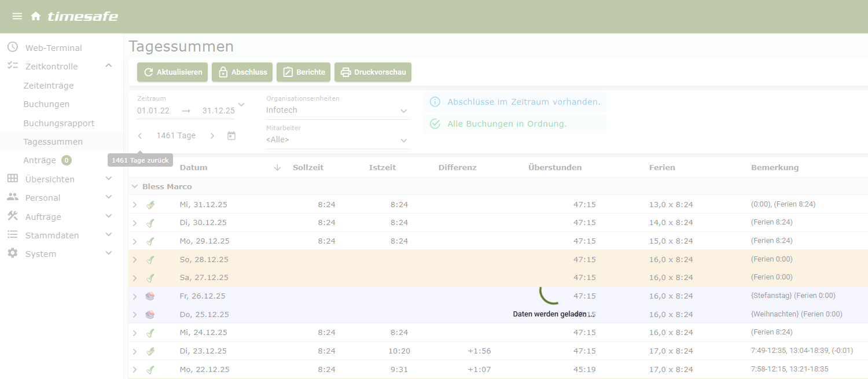Open the calendar date picker icon
This screenshot has width=868, height=379.
231,135
